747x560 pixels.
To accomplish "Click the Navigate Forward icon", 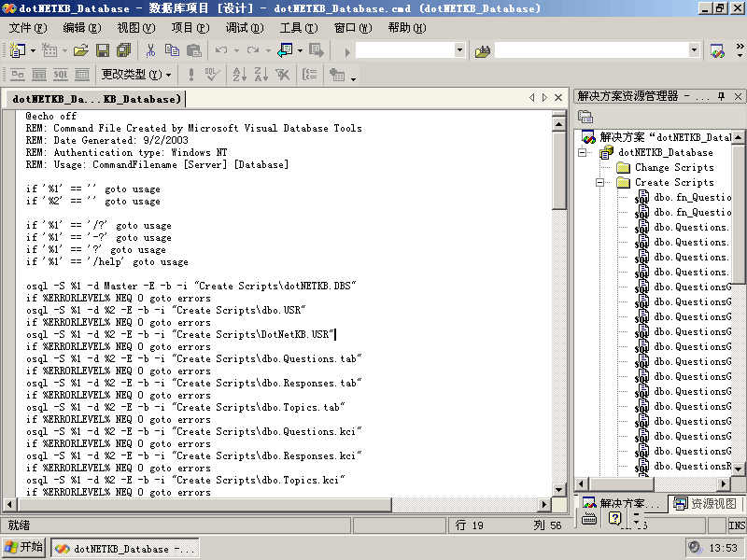I will click(317, 50).
